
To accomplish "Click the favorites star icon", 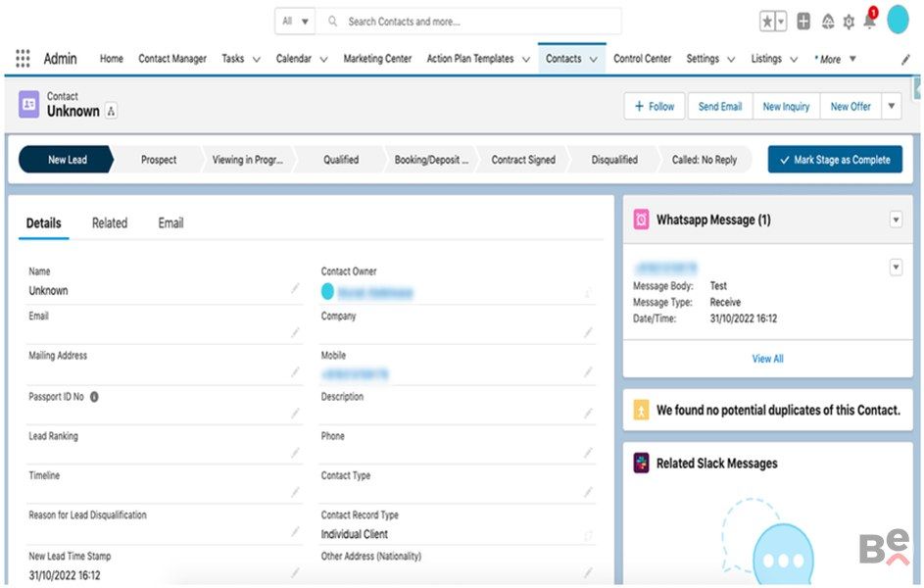I will pyautogui.click(x=768, y=22).
